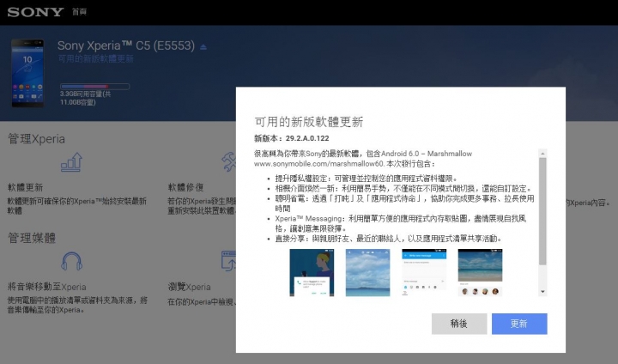This screenshot has height=364, width=618.
Task: Click the dialog scrollbar up arrow
Action: [542, 154]
